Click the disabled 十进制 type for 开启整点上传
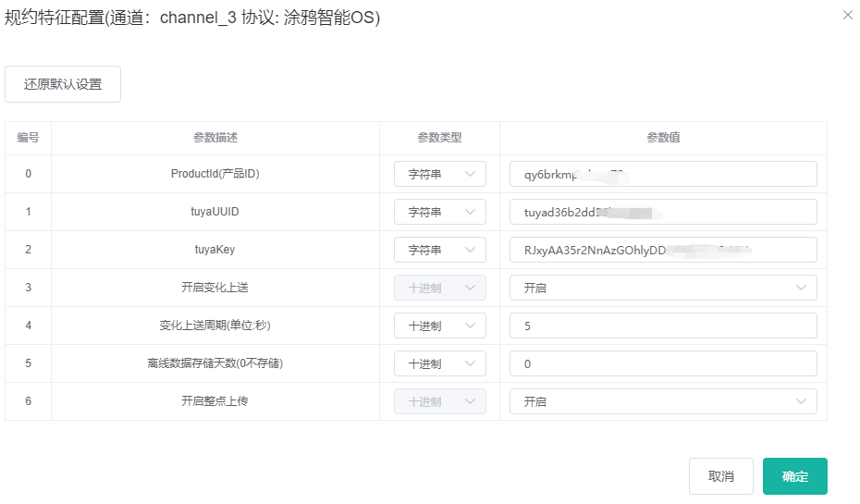This screenshot has width=860, height=504. pos(439,401)
